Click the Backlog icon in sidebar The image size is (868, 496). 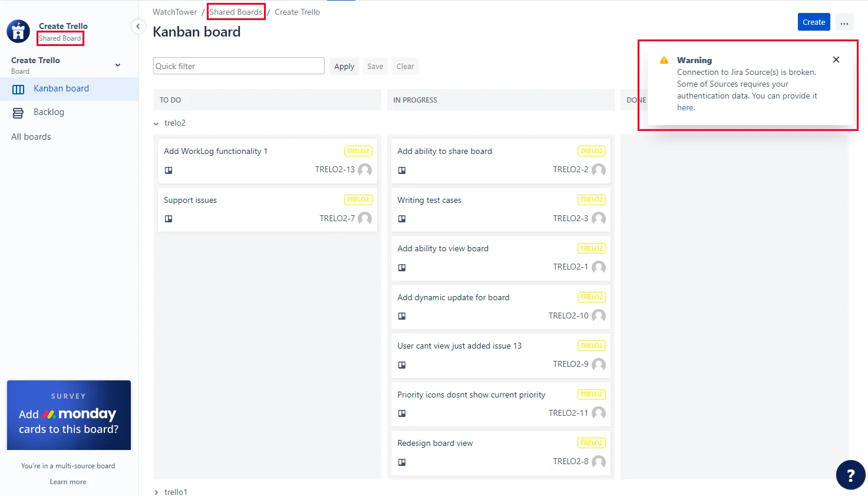[x=18, y=113]
